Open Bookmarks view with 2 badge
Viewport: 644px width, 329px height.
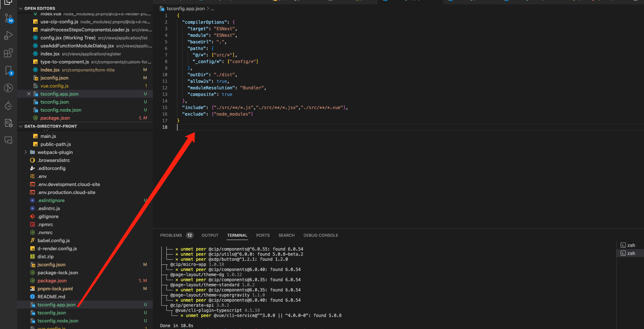8,70
